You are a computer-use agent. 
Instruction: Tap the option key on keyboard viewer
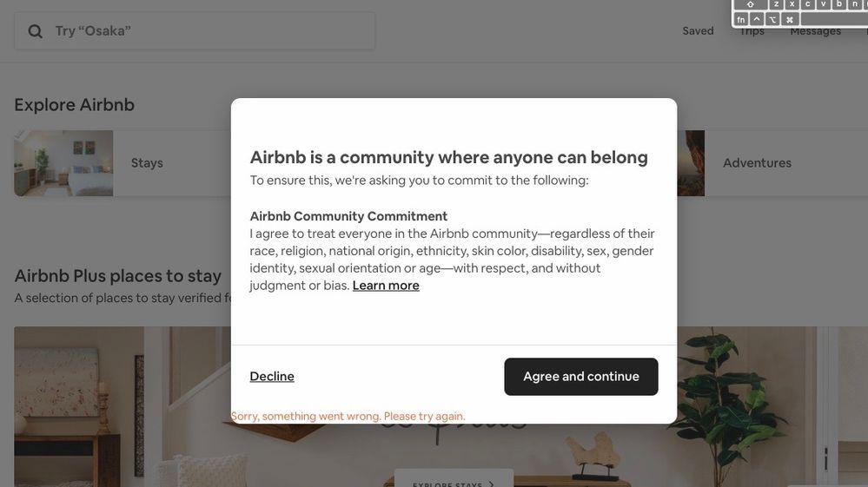[x=772, y=19]
